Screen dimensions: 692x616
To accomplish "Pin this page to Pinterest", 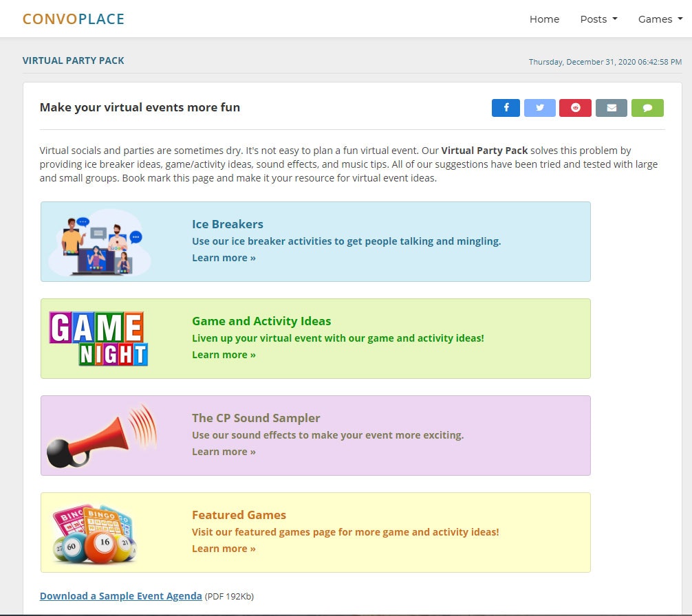I will tap(576, 107).
